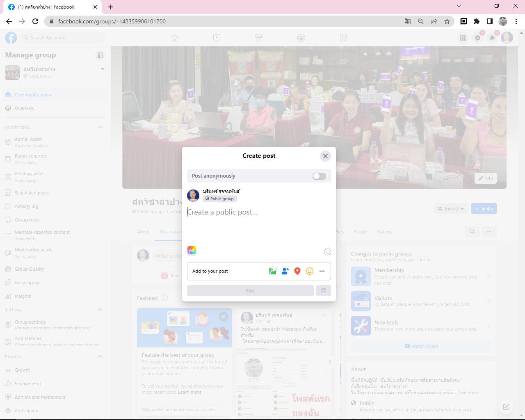
Task: Add feeling or activity emoji
Action: [310, 271]
